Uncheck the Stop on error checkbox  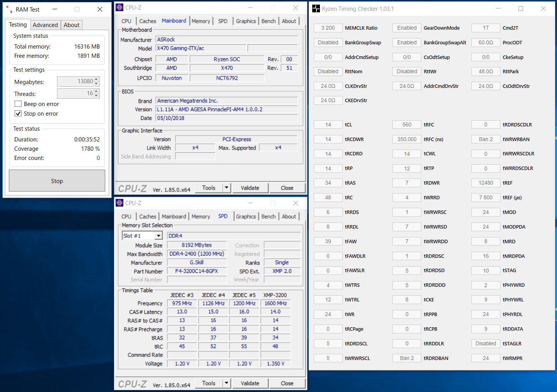click(x=18, y=113)
